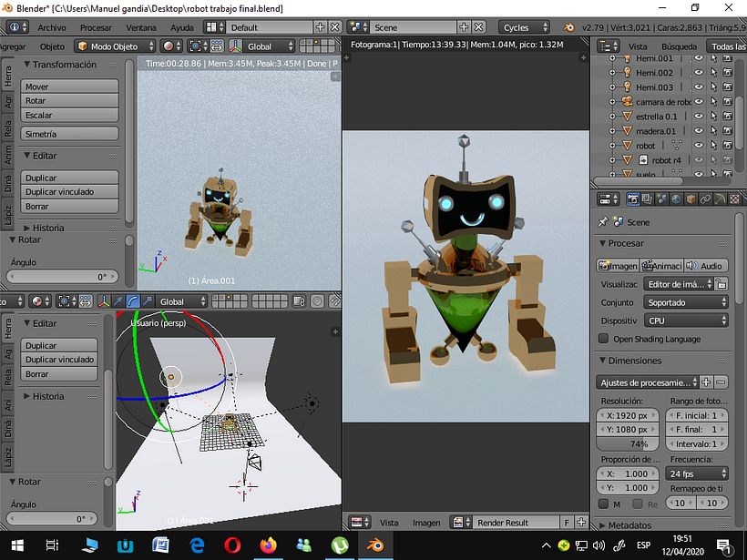Click the F. final frame field
The width and height of the screenshot is (747, 560).
click(697, 429)
